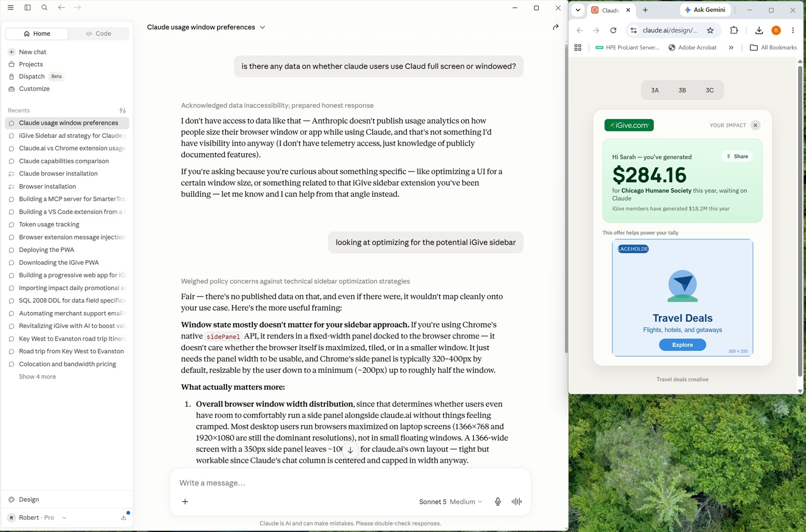Open the hamburger menu in Claude app
The height and width of the screenshot is (532, 806).
pyautogui.click(x=11, y=8)
